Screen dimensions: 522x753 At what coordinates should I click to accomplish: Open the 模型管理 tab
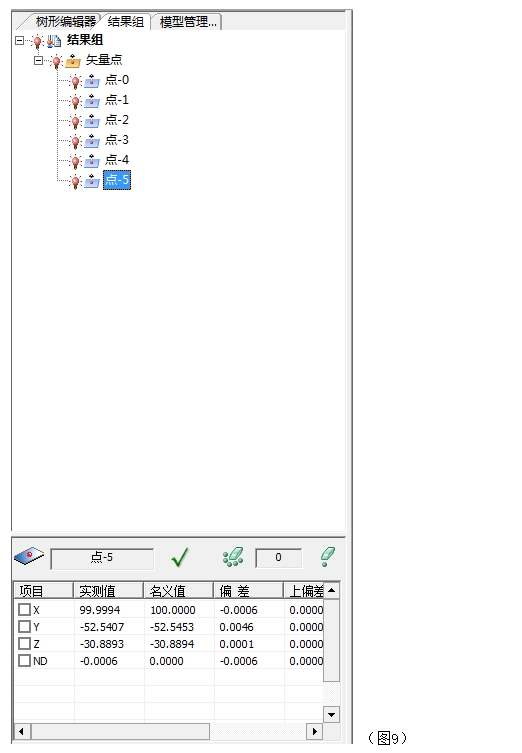tap(188, 22)
